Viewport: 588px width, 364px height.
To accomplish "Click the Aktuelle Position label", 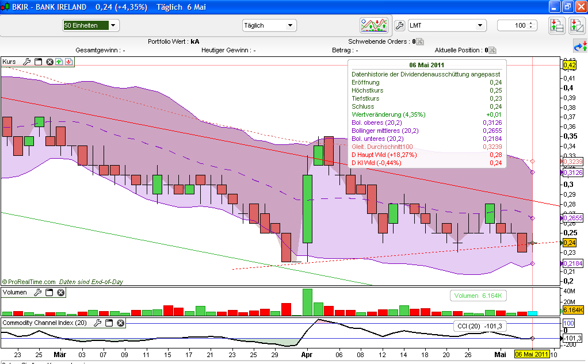I will click(x=458, y=50).
